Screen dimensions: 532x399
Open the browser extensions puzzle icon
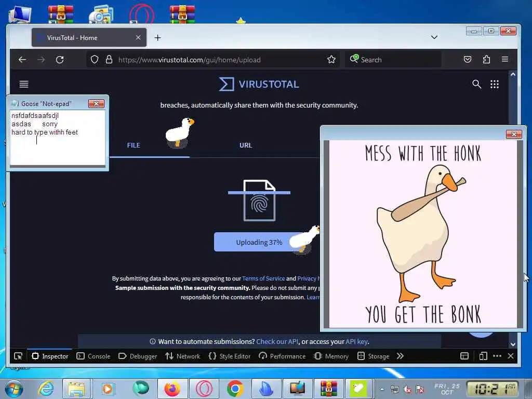(486, 60)
